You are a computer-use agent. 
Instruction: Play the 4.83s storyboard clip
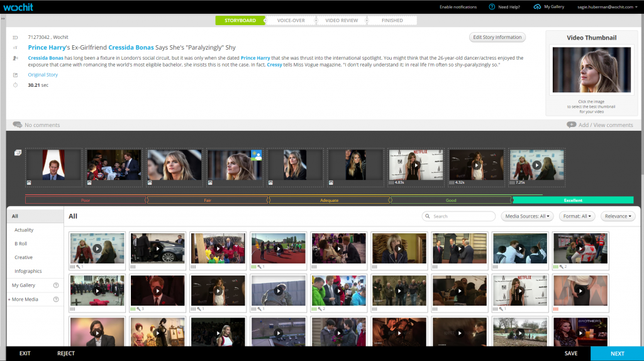(x=416, y=165)
